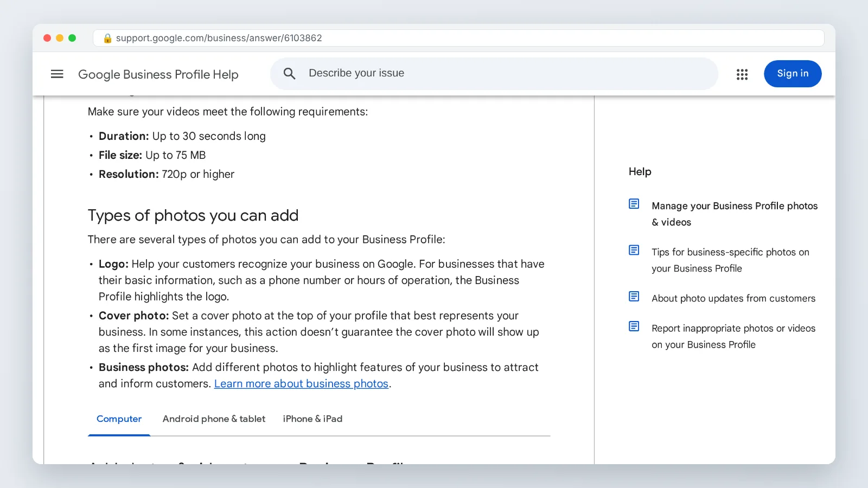The height and width of the screenshot is (488, 868).
Task: Click the search magnifier icon
Action: [x=290, y=74]
